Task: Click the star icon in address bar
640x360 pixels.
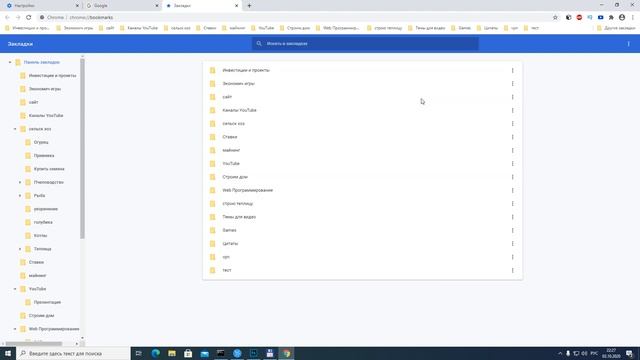Action: (555, 18)
